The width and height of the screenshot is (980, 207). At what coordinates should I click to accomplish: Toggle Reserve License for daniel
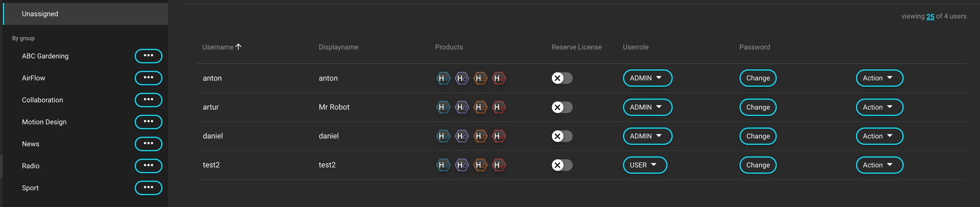point(561,136)
